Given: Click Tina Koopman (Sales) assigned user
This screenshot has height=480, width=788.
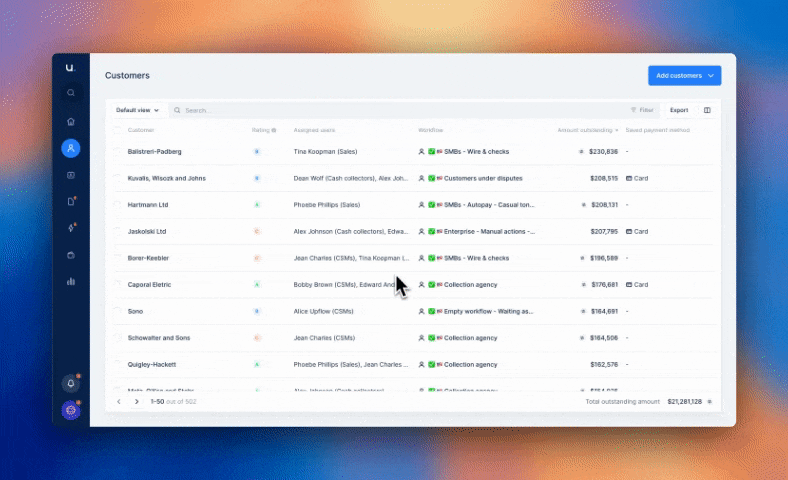Looking at the screenshot, I should point(325,151).
